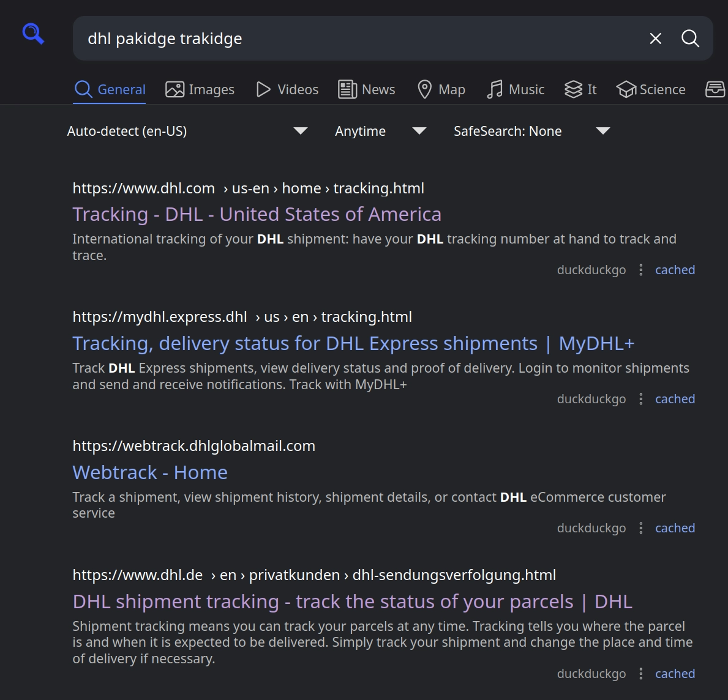Open the three-dot menu on the first result

tap(640, 269)
